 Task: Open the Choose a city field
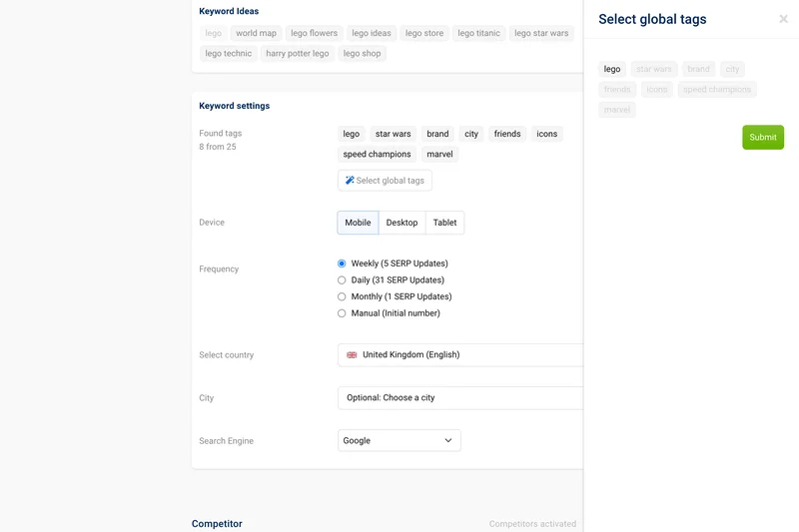(459, 398)
